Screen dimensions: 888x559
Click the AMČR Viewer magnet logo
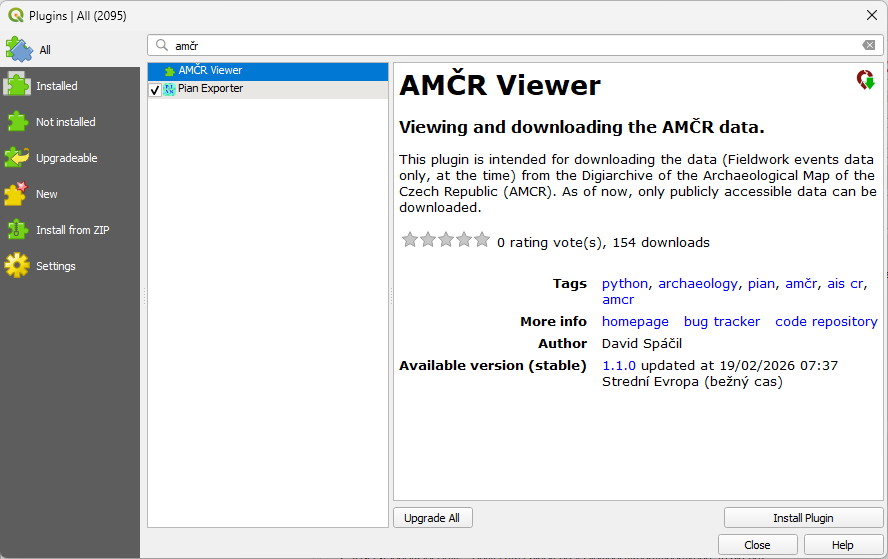tap(865, 80)
